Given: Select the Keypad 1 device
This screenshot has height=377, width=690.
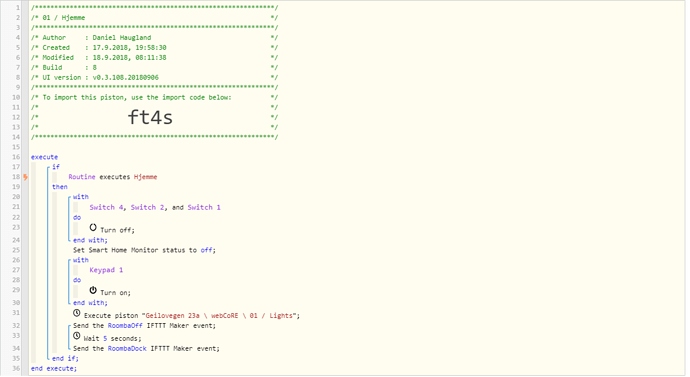Looking at the screenshot, I should pyautogui.click(x=106, y=270).
